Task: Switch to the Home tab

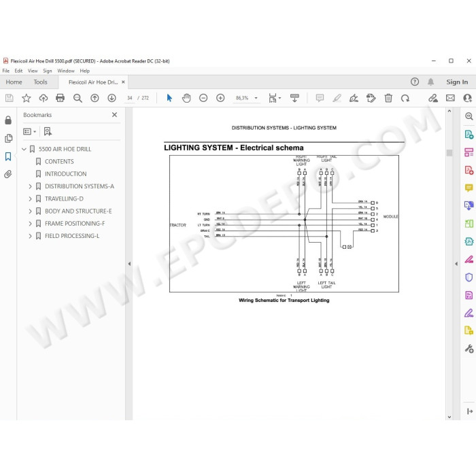Action: (14, 82)
